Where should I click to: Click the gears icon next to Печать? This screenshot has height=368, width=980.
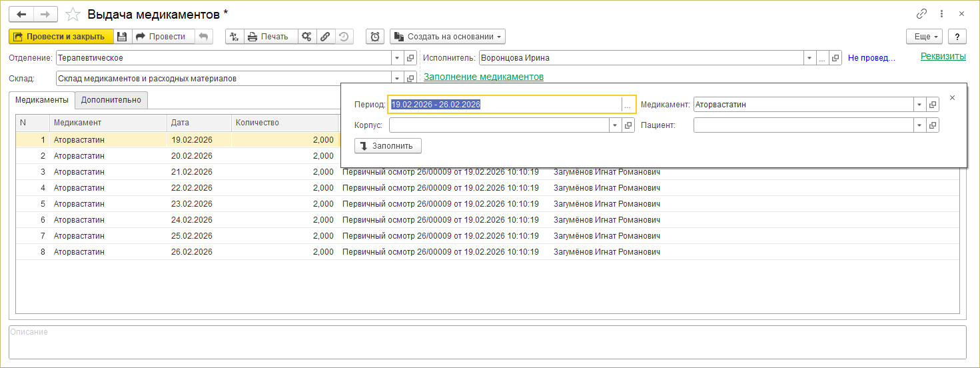click(x=306, y=37)
